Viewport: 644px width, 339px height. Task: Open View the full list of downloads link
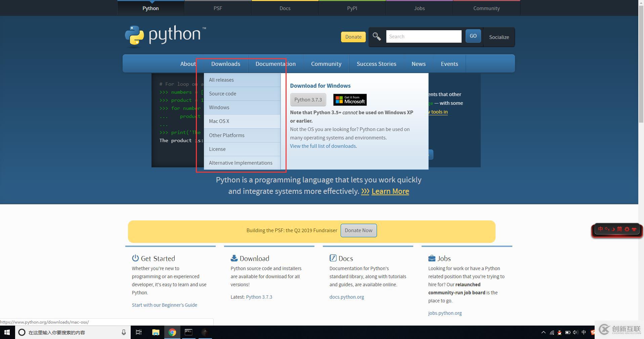point(323,146)
